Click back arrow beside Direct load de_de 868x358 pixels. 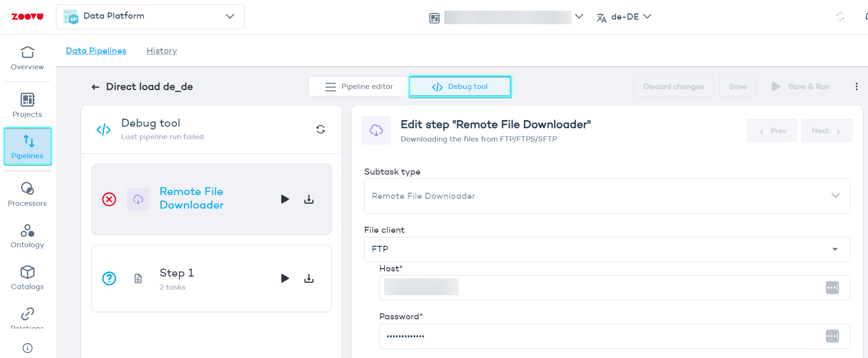point(96,87)
